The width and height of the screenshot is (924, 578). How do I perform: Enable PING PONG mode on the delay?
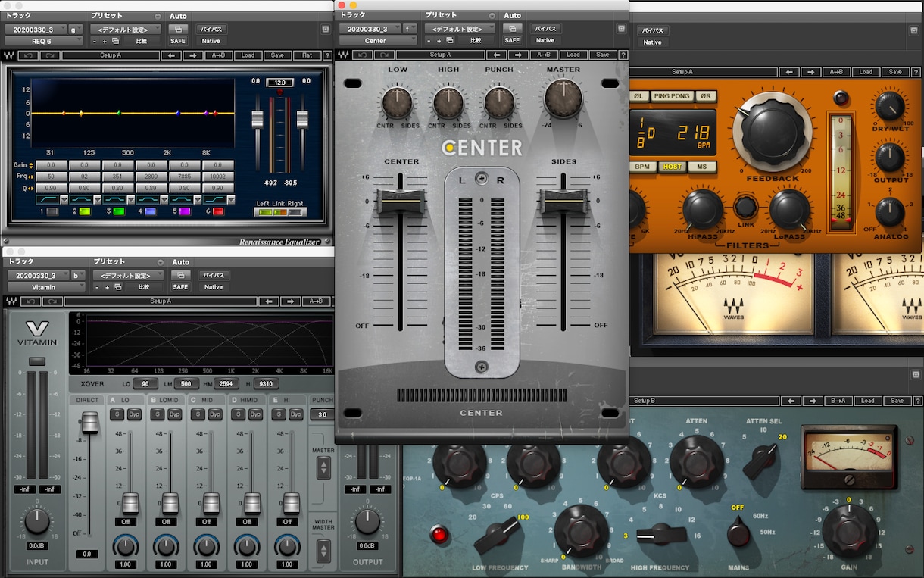[672, 96]
